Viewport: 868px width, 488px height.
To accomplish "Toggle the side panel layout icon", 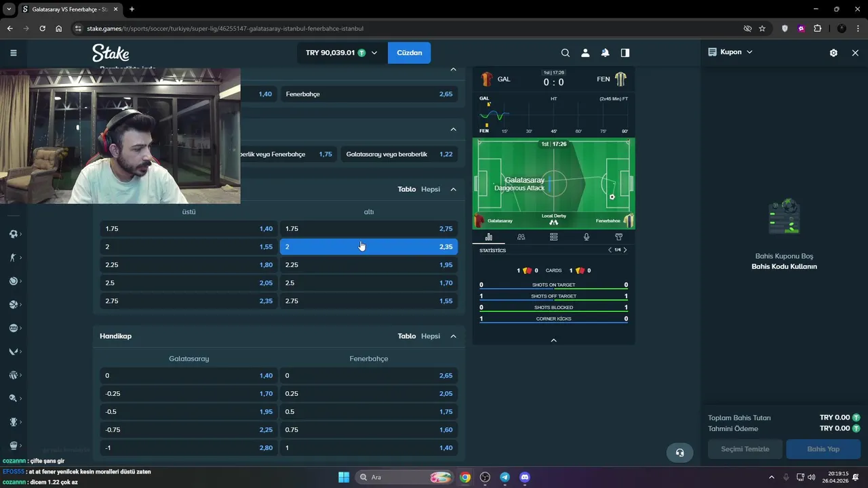I will pos(625,53).
